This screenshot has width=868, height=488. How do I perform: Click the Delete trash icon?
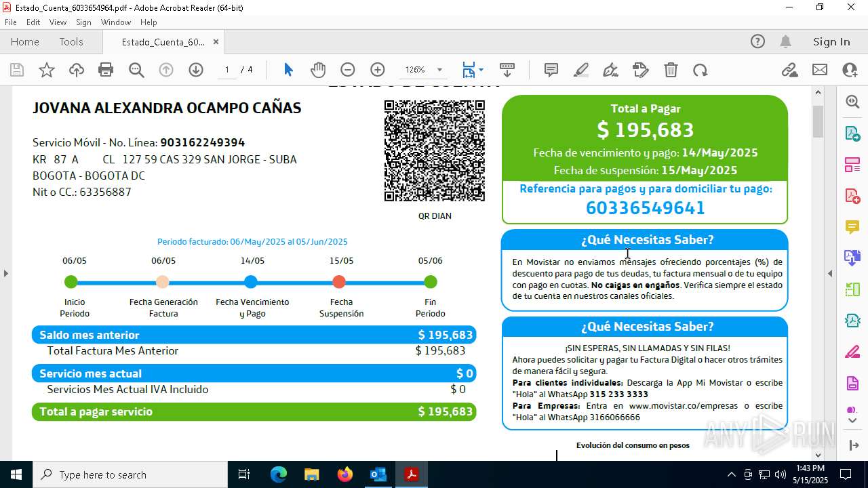pos(671,70)
